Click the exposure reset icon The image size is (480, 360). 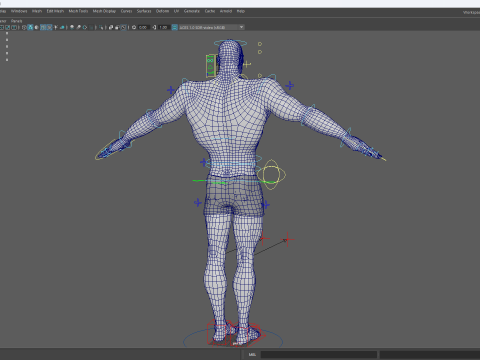[x=134, y=27]
